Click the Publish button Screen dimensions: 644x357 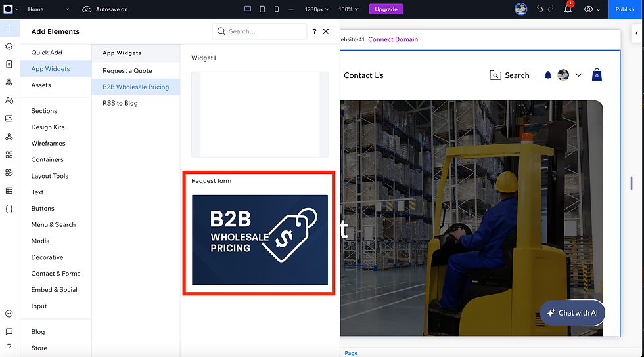click(625, 9)
